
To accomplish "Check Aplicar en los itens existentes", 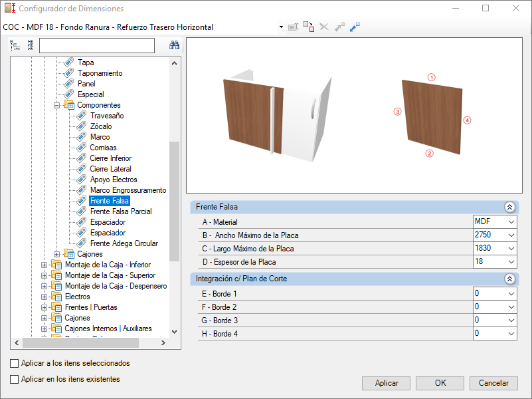I will click(14, 379).
